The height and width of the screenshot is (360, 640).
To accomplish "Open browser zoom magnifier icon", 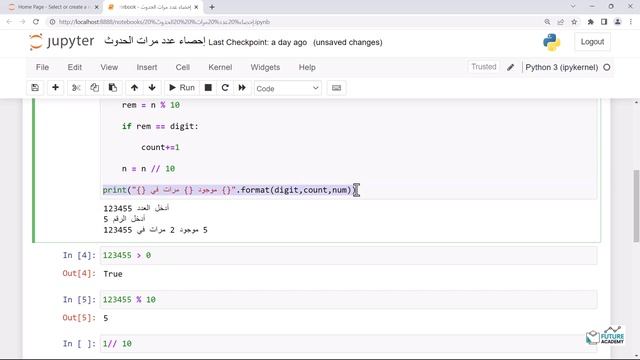I will pos(547,22).
